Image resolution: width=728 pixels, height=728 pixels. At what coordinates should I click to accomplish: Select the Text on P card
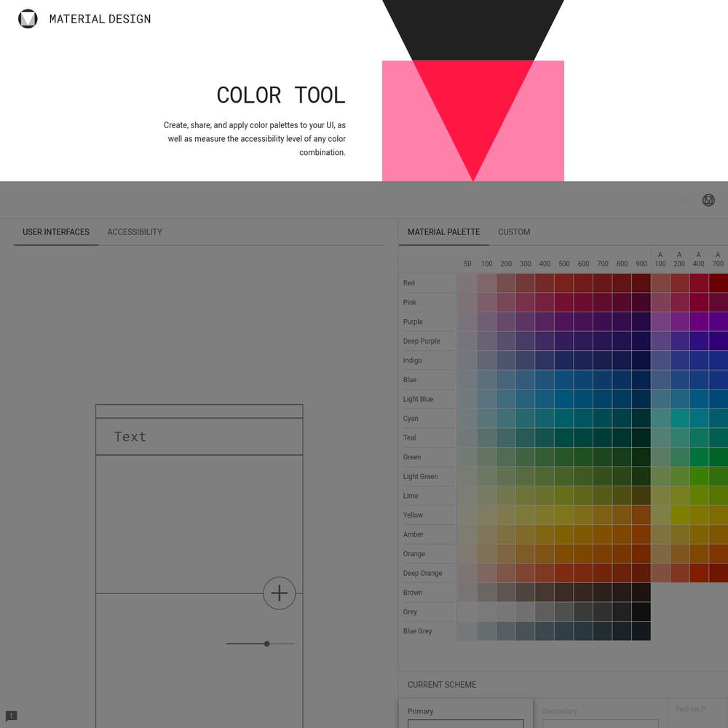point(698,713)
